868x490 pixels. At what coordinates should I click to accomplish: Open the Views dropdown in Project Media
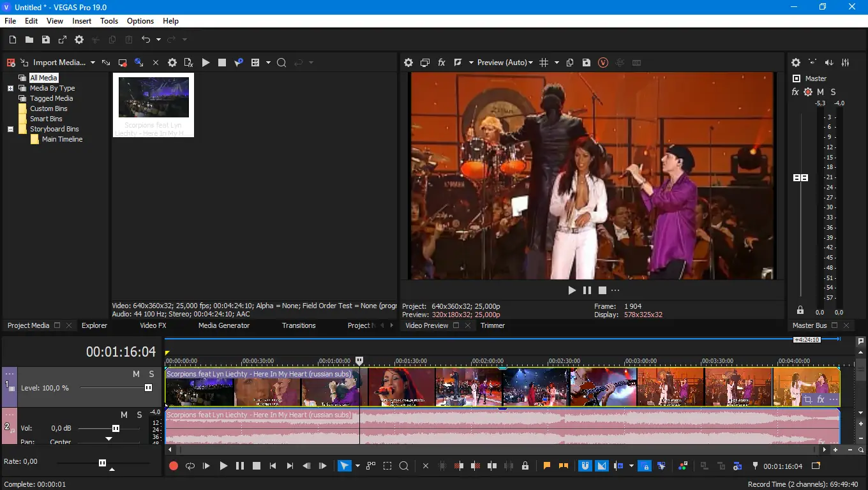[268, 63]
